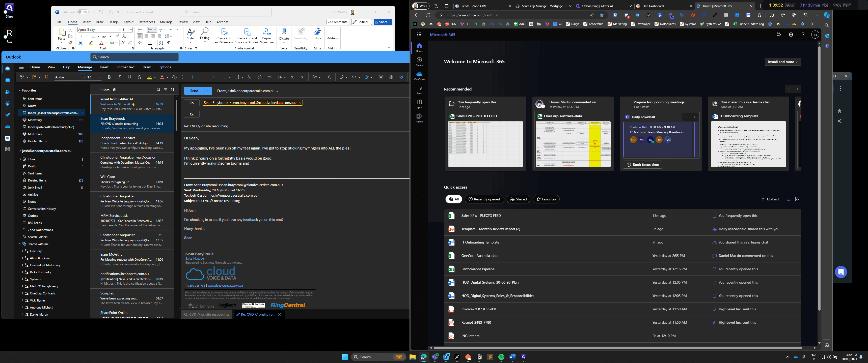
Task: Open File Explorer from the Windows taskbar
Action: pos(412,357)
